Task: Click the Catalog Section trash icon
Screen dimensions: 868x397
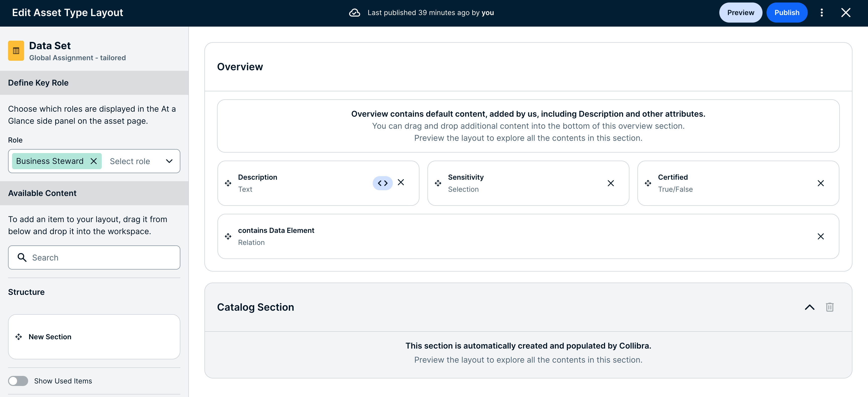Action: (x=830, y=307)
